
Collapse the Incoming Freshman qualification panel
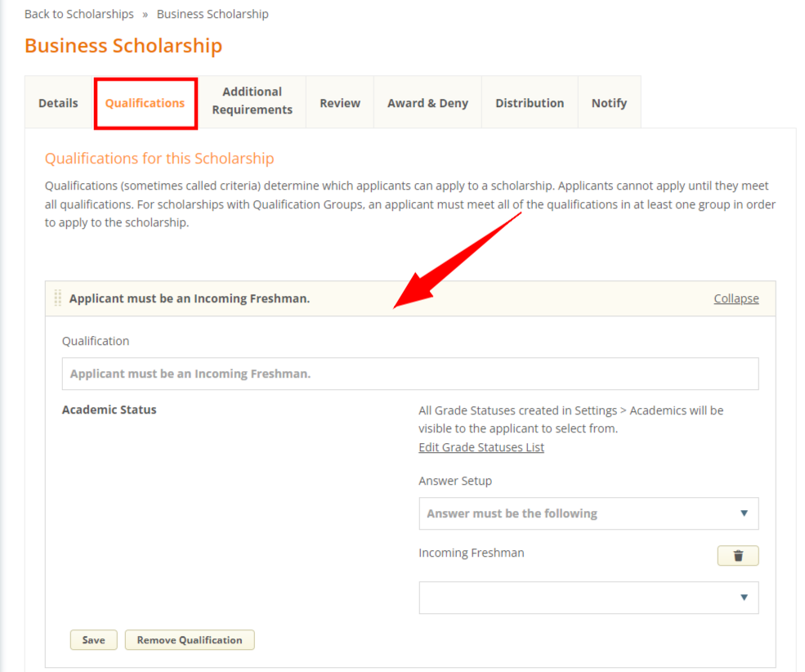735,298
